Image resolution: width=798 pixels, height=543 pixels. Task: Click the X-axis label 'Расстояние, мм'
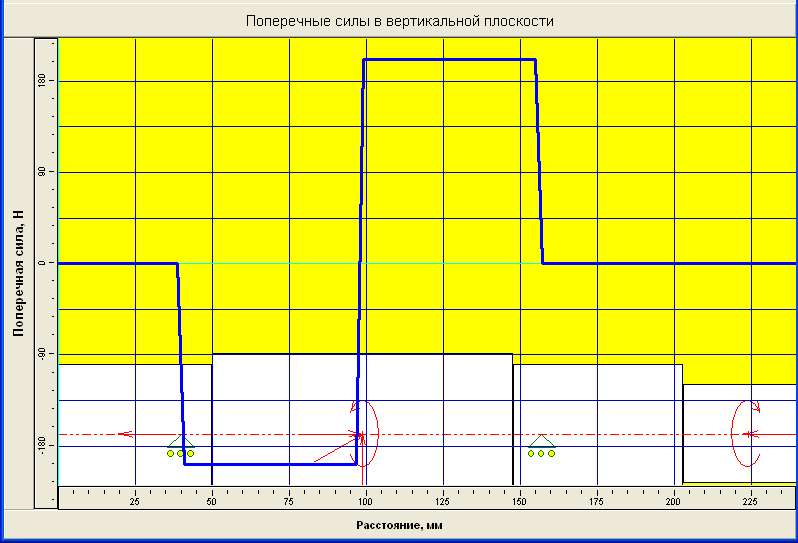pyautogui.click(x=399, y=525)
